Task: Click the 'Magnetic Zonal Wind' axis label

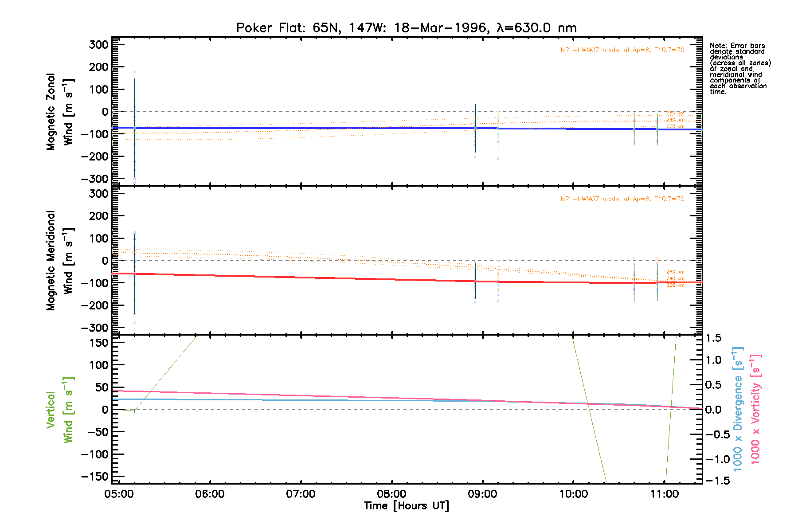Action: [59, 112]
